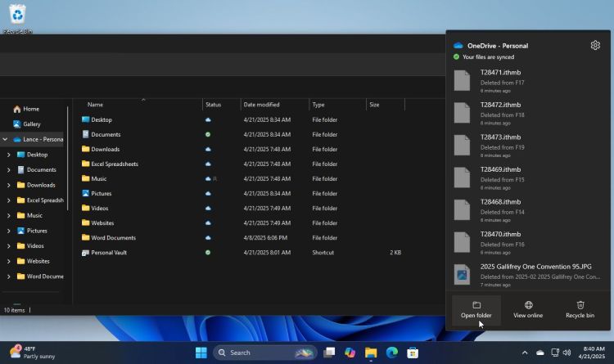Expand the Websites folder in sidebar tree
Viewport: 614px width, 364px height.
(9, 261)
